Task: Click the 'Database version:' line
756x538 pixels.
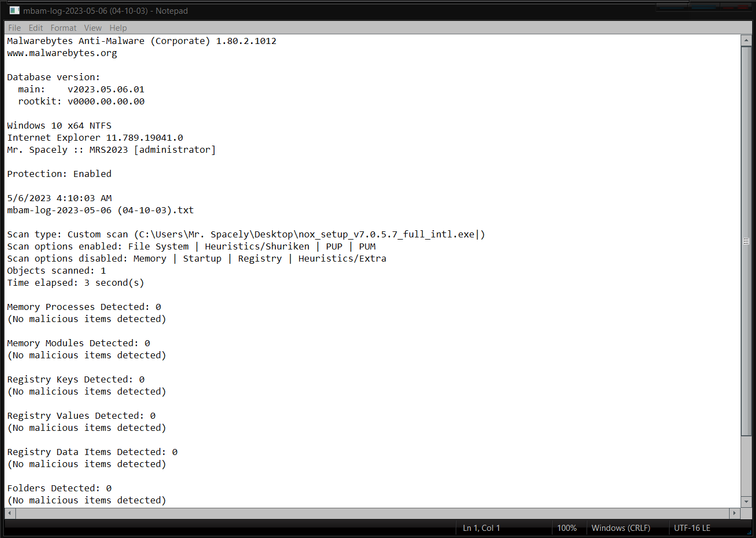Action: 54,77
